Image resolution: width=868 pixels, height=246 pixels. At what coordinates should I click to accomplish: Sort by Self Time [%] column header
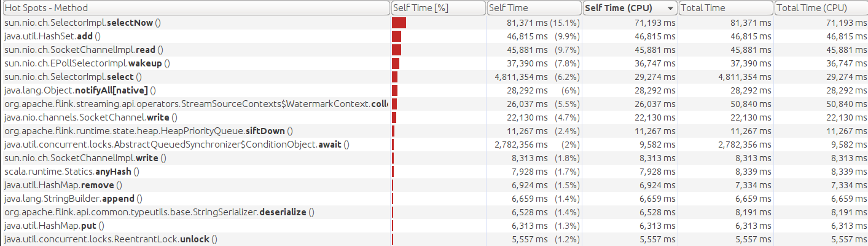click(x=438, y=8)
